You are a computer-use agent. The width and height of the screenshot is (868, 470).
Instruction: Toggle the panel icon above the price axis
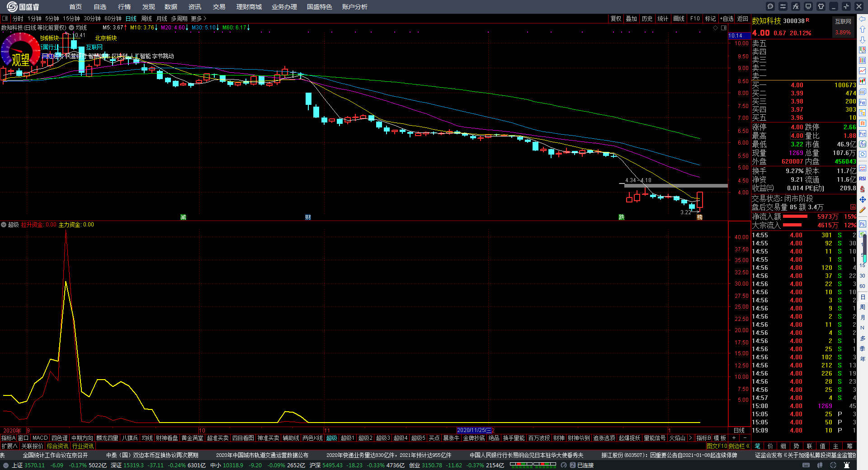pos(724,28)
